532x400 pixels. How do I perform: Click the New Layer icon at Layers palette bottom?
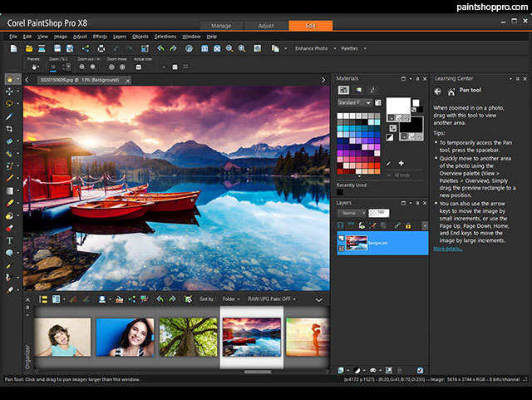click(341, 370)
